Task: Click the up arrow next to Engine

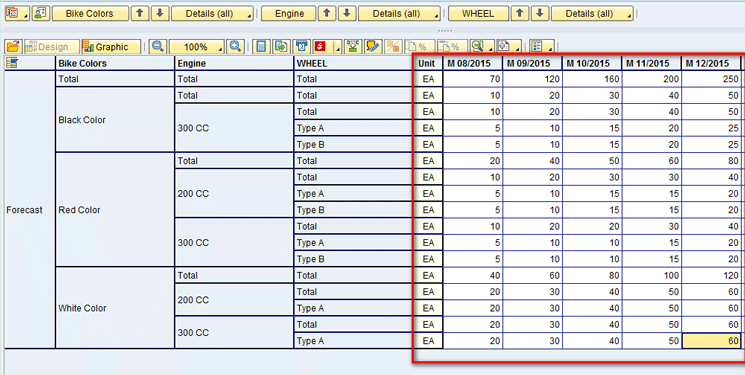Action: (x=327, y=13)
